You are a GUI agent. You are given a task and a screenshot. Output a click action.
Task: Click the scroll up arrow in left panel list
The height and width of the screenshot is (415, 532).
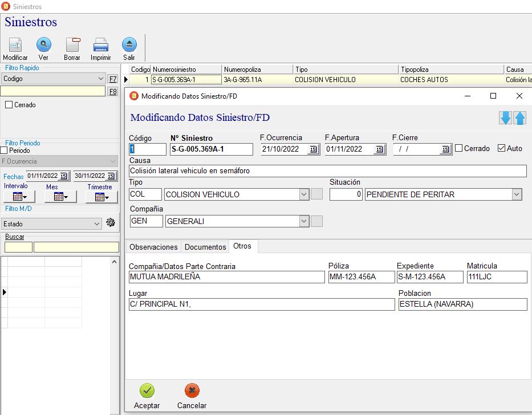click(x=115, y=262)
